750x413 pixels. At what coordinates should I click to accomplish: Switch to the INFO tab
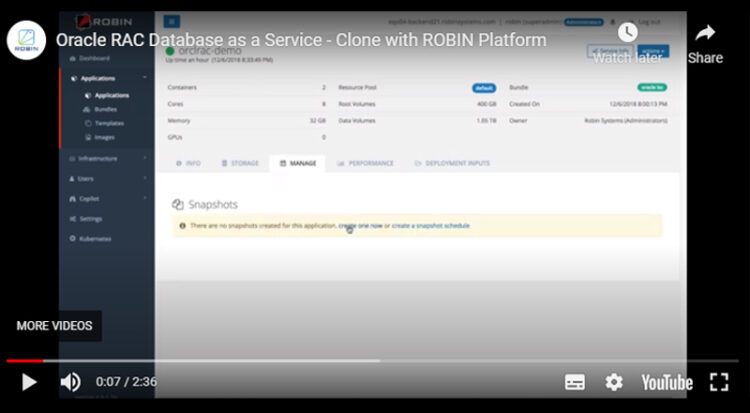pos(188,164)
